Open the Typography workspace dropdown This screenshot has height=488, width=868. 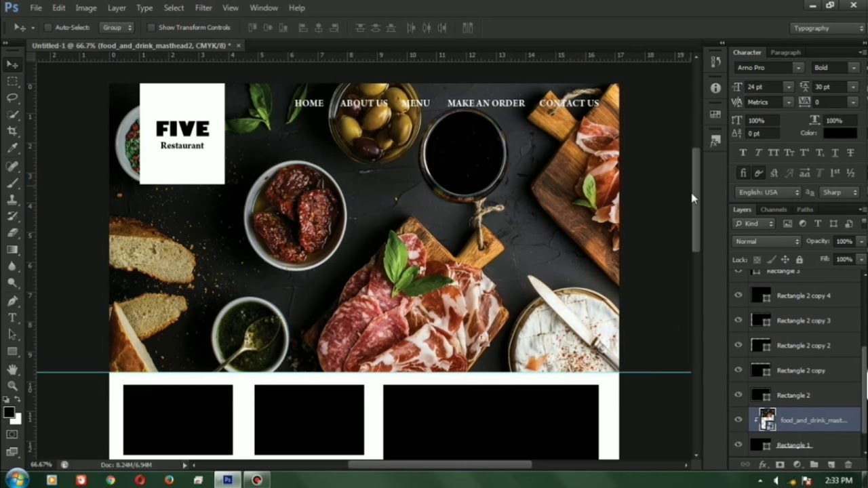click(828, 28)
